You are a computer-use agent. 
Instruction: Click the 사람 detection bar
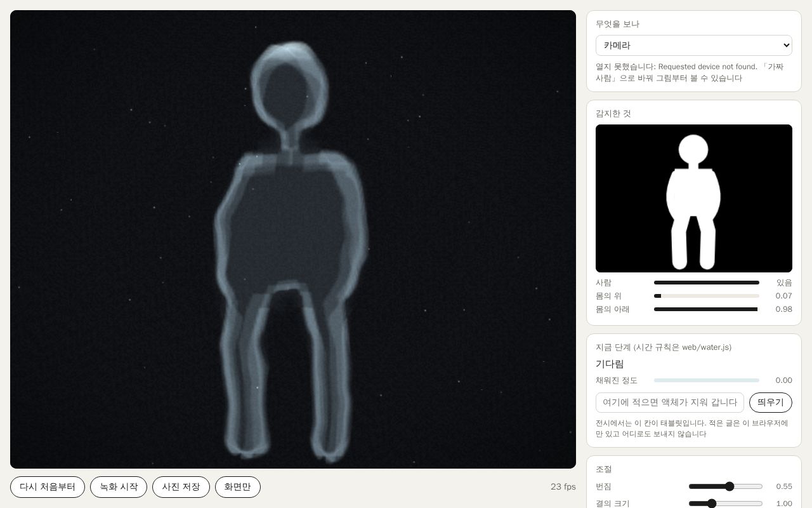click(x=707, y=283)
